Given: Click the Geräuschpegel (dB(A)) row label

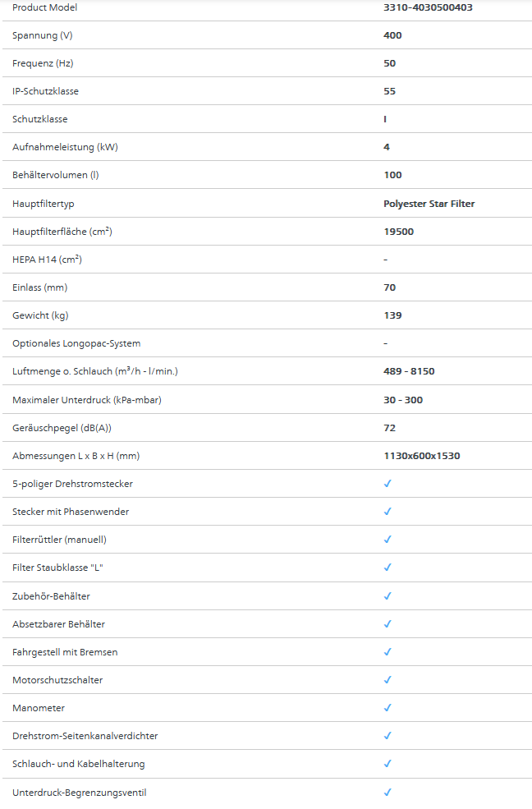Looking at the screenshot, I should tap(62, 428).
